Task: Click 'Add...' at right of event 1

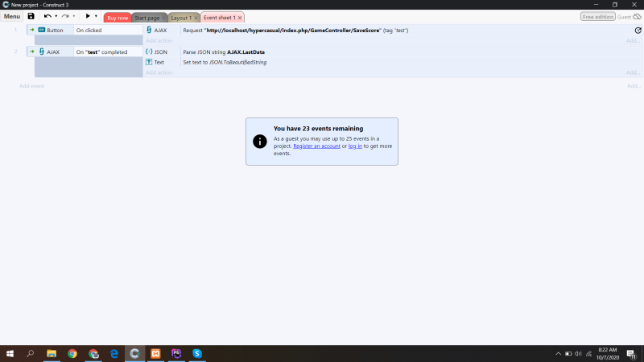Action: (633, 41)
